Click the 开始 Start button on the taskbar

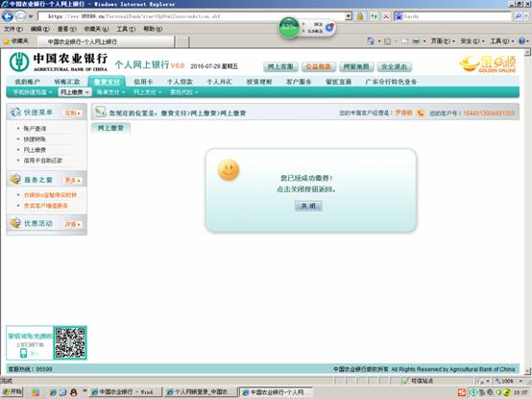click(12, 392)
